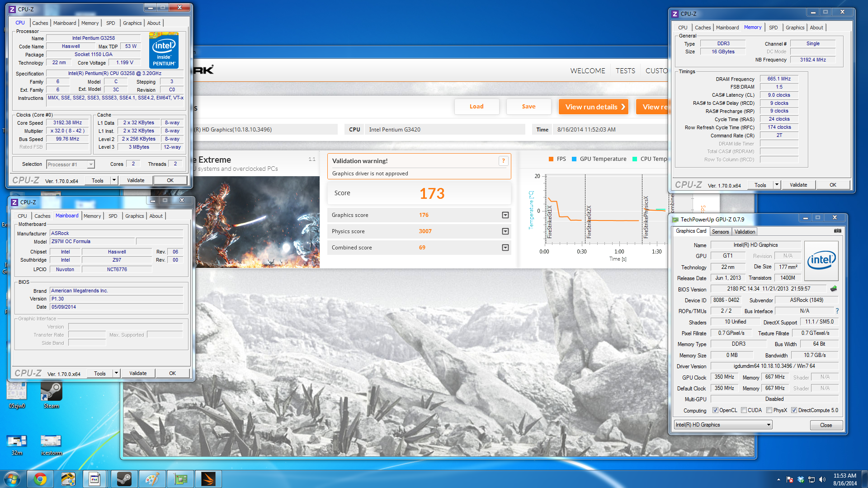Click the calculator-like taskbar icon
This screenshot has height=488, width=868.
point(94,479)
